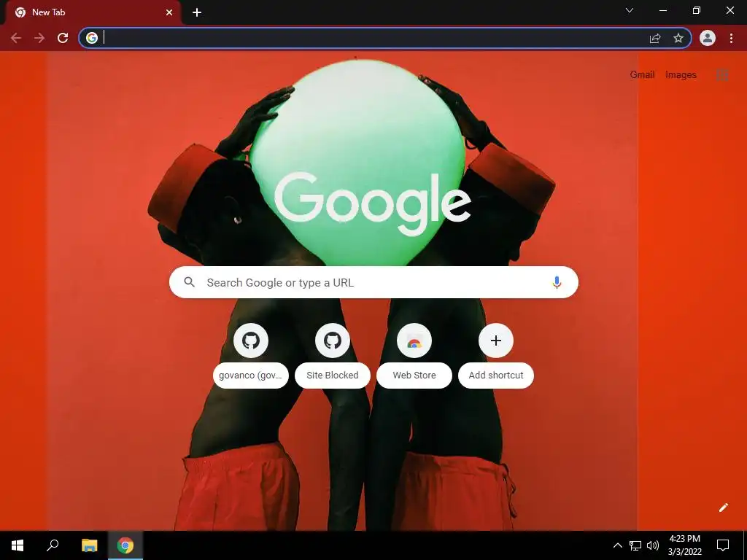This screenshot has width=747, height=560.
Task: Open Images link
Action: (x=681, y=75)
